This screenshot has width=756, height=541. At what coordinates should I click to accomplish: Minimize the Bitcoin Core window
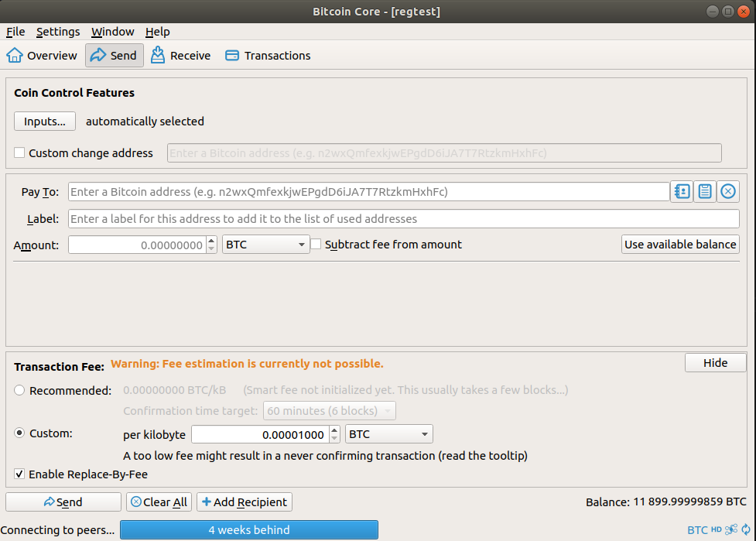pos(713,12)
